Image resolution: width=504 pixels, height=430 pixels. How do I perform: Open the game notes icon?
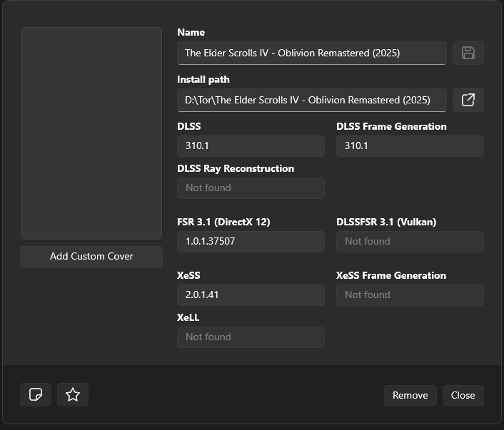click(36, 394)
